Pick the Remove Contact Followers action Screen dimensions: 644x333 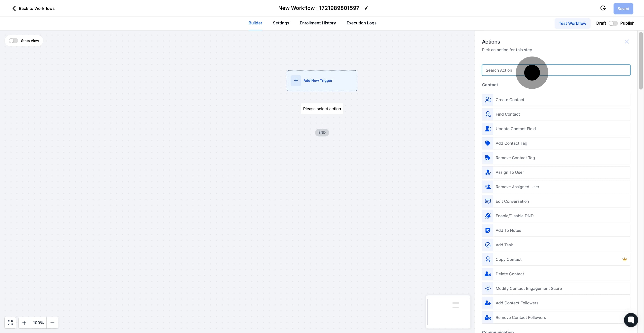point(556,317)
